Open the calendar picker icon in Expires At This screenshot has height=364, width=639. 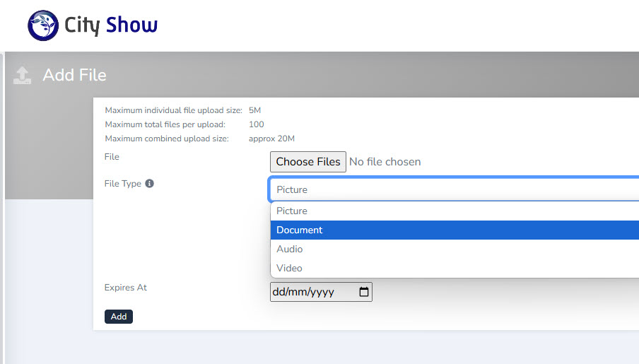point(364,292)
